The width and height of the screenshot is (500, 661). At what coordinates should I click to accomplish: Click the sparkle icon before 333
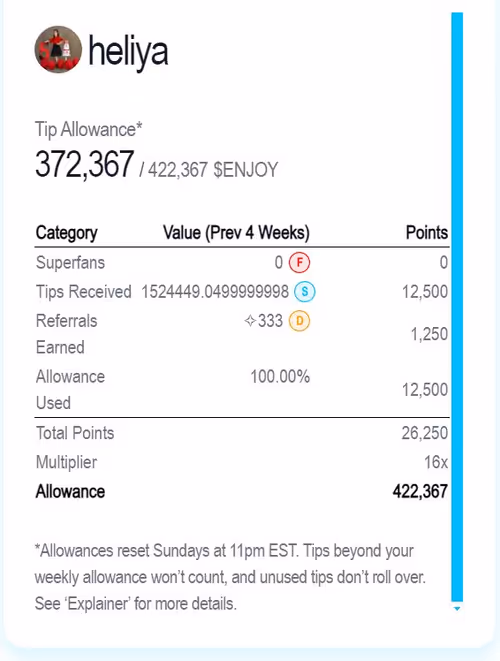coord(250,321)
